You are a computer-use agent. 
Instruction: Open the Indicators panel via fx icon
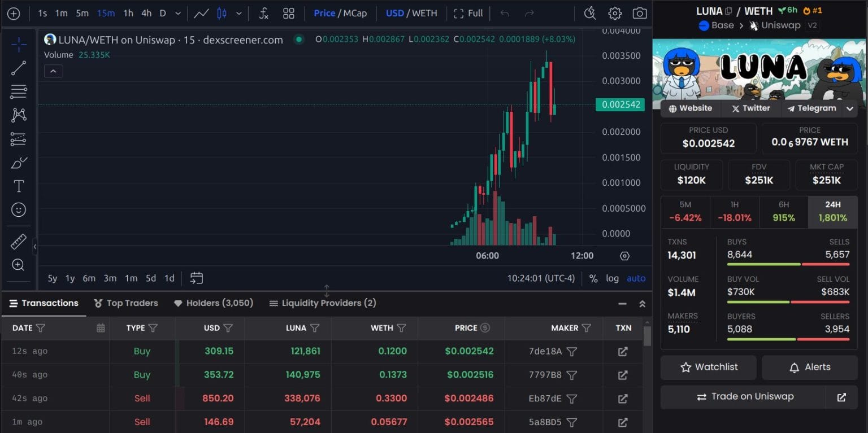(263, 13)
